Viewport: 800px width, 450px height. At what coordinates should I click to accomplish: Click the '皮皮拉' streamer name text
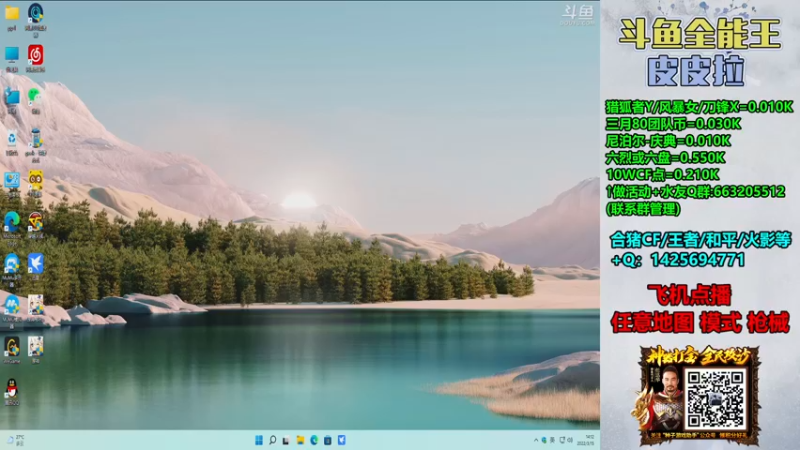(696, 70)
